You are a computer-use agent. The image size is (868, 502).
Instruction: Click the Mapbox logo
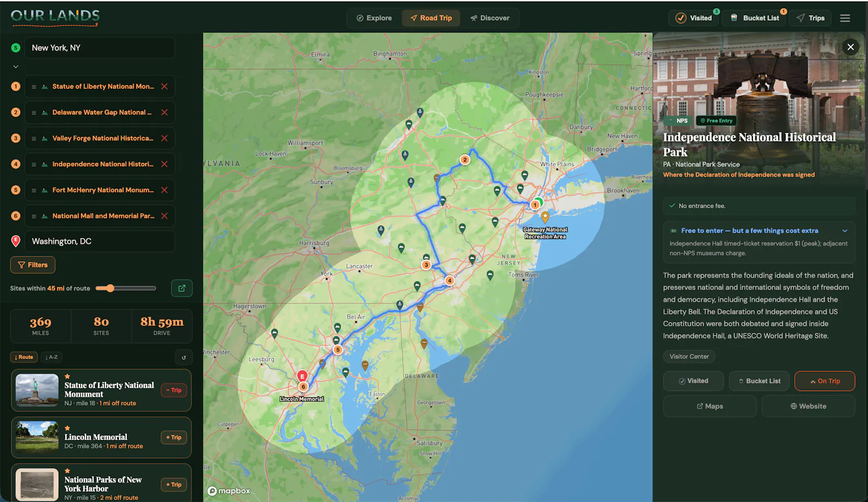[x=228, y=491]
